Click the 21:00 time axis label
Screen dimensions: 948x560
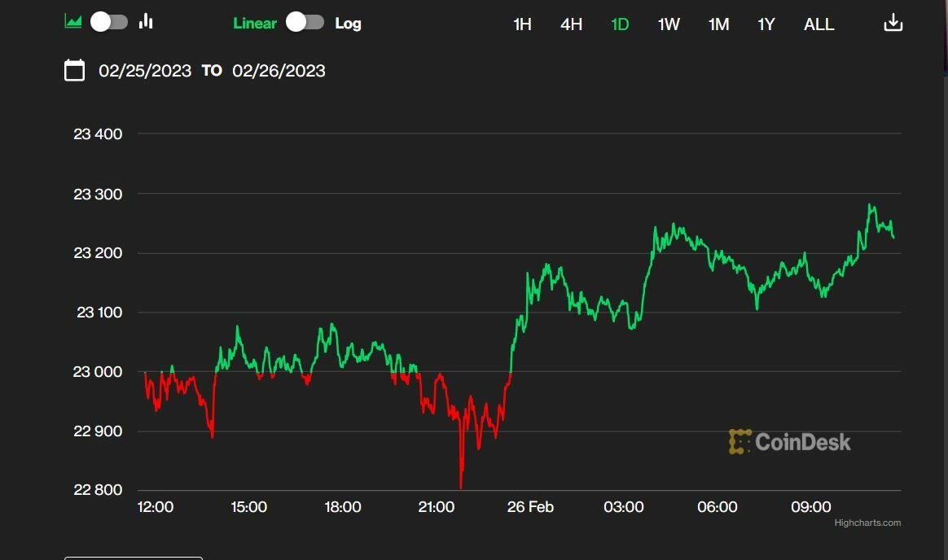pyautogui.click(x=437, y=507)
